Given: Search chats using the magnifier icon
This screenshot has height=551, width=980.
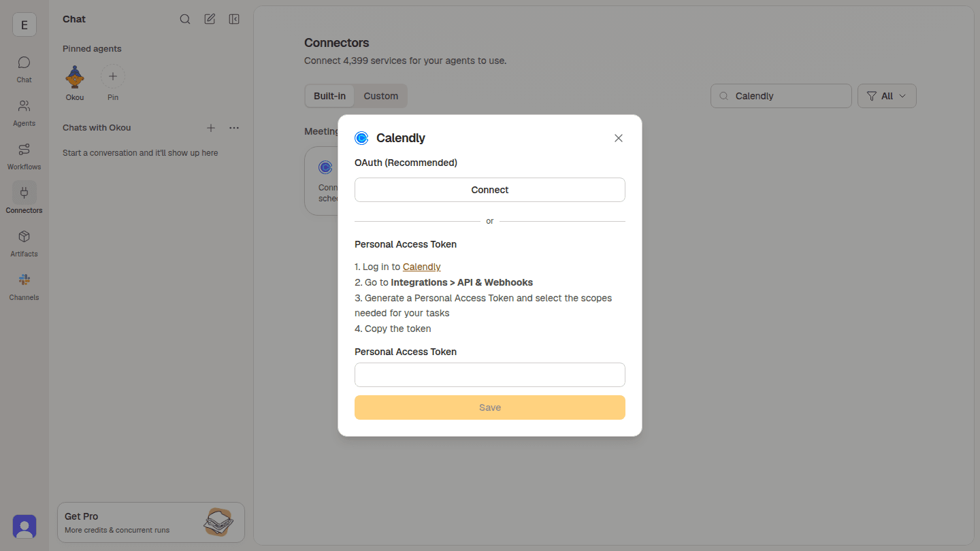Looking at the screenshot, I should tap(185, 19).
